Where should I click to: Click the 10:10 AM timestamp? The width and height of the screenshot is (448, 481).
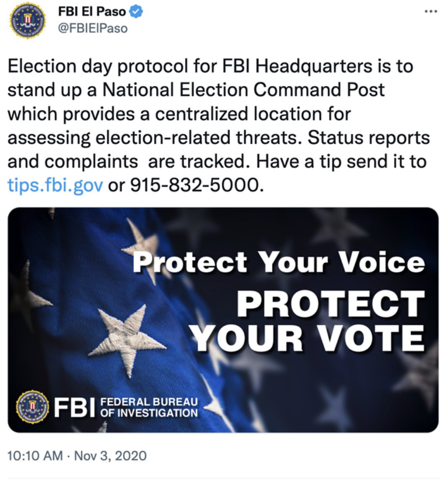point(35,456)
